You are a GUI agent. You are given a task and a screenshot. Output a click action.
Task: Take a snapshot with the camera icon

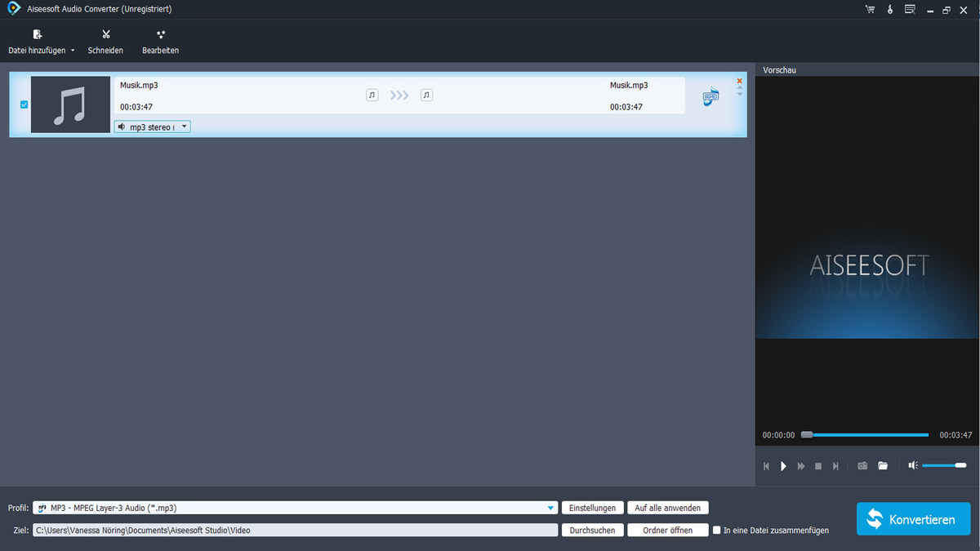tap(862, 465)
